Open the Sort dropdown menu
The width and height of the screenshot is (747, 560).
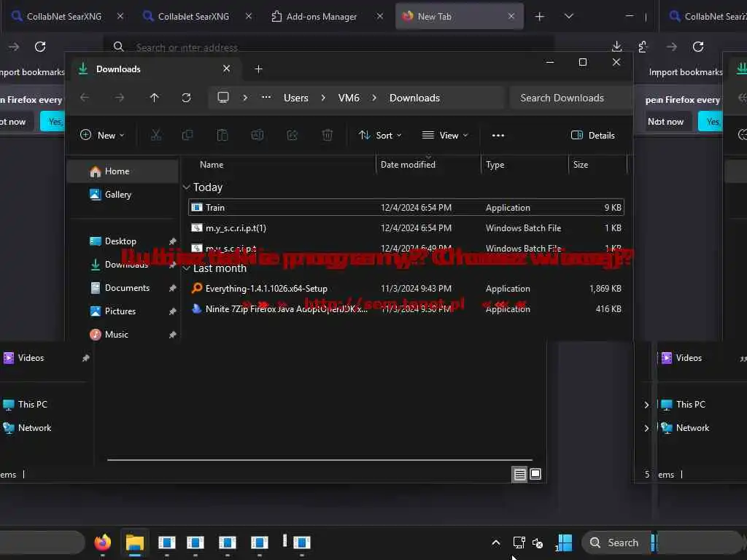coord(379,135)
